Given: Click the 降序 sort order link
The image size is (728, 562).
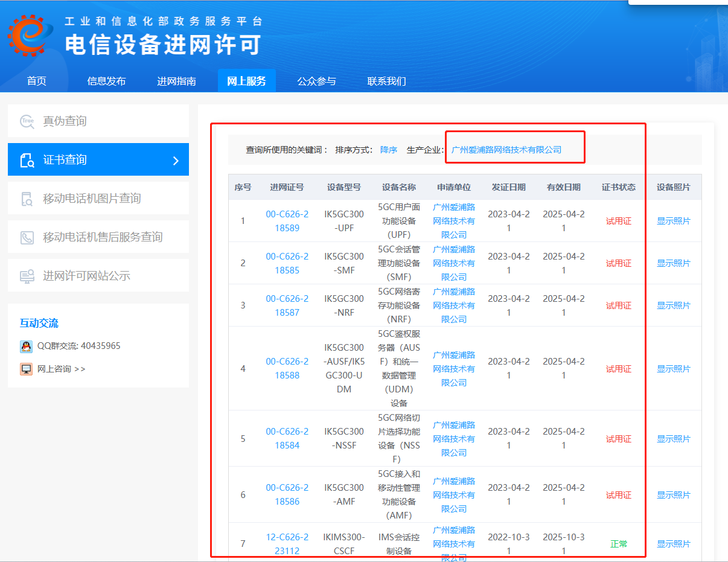Looking at the screenshot, I should point(389,150).
